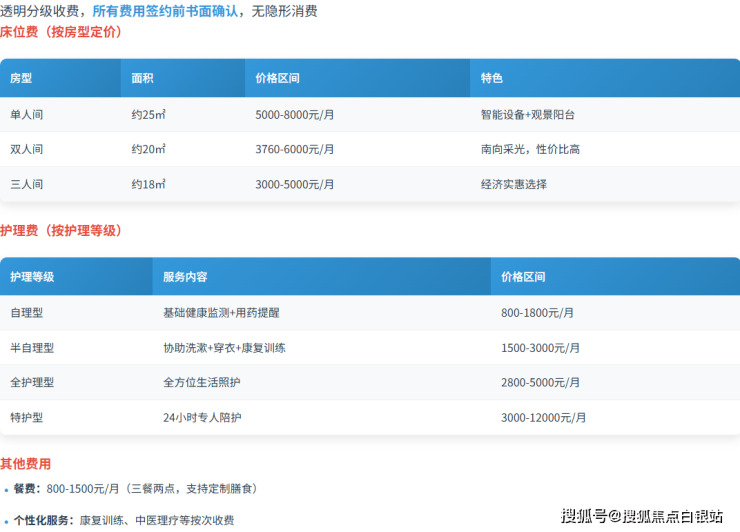Click 价格区间 header in the bed fee table
The image size is (740, 532).
[x=277, y=78]
